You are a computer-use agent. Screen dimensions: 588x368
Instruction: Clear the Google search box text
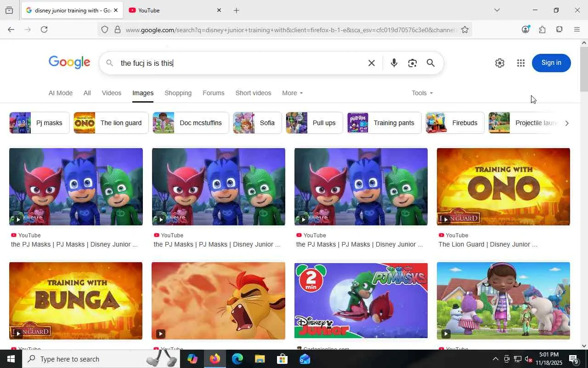coord(372,63)
